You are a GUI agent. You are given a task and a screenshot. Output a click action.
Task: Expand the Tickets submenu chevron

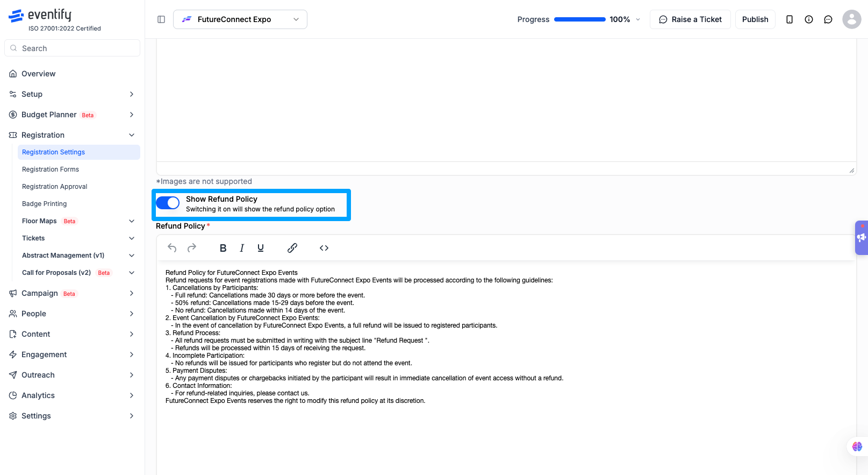132,238
